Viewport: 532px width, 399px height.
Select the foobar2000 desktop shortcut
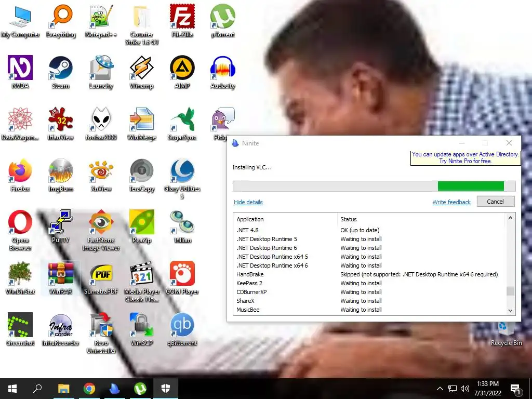[101, 124]
